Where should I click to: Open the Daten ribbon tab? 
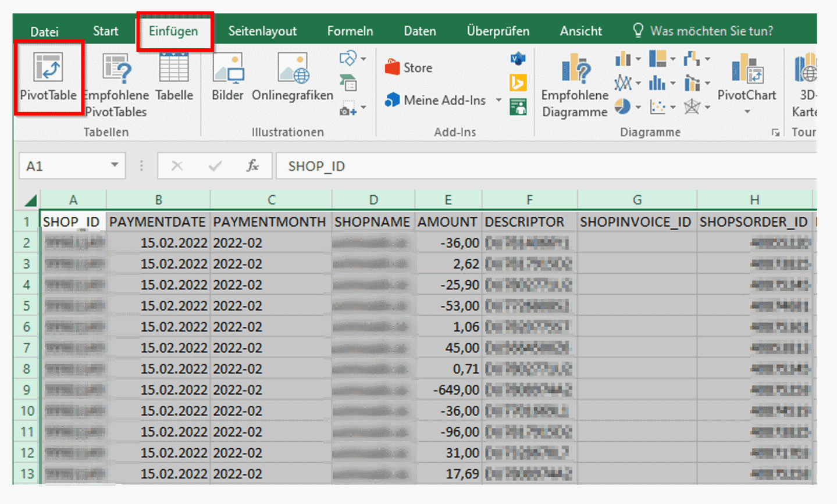coord(419,30)
